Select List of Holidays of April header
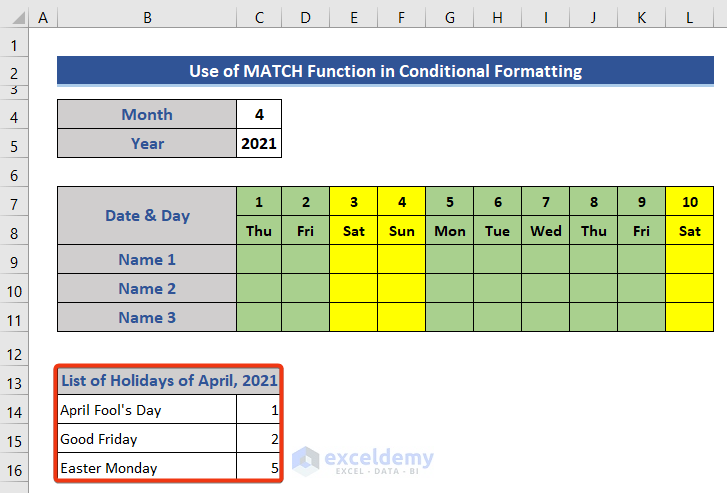The image size is (727, 493). (170, 380)
